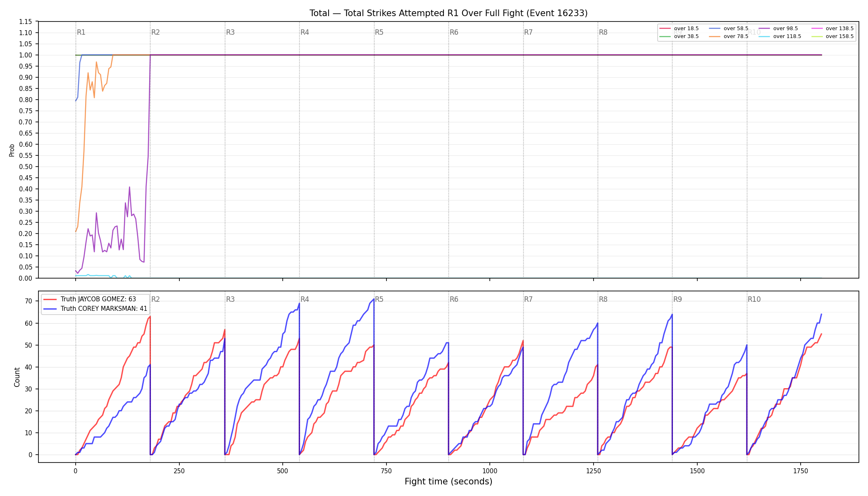Click the R4 round label in the Prob chart
The image size is (868, 496).
click(x=305, y=32)
